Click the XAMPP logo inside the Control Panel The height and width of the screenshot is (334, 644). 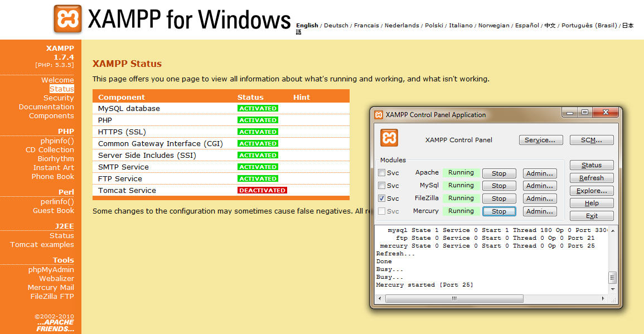[x=389, y=138]
